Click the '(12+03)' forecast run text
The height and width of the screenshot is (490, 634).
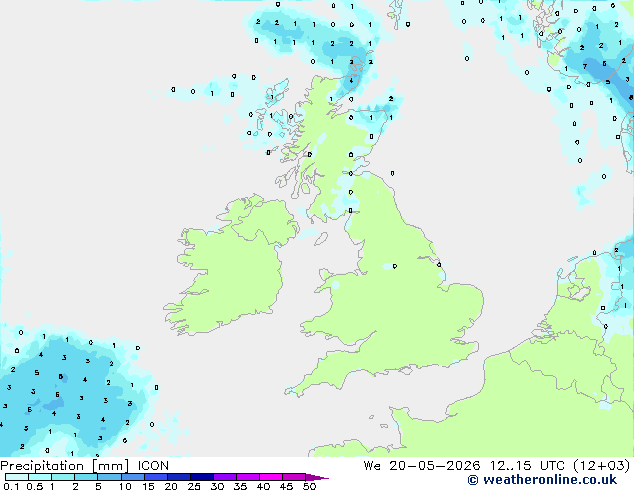point(602,466)
